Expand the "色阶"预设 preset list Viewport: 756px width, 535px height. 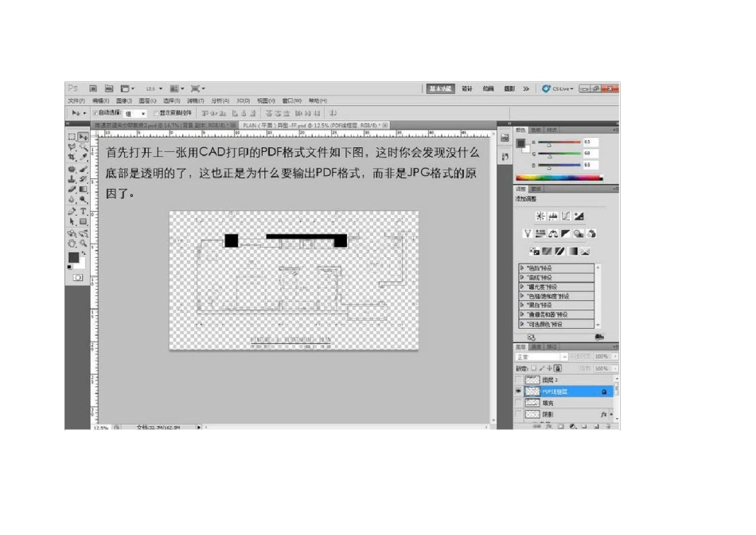[x=556, y=267]
